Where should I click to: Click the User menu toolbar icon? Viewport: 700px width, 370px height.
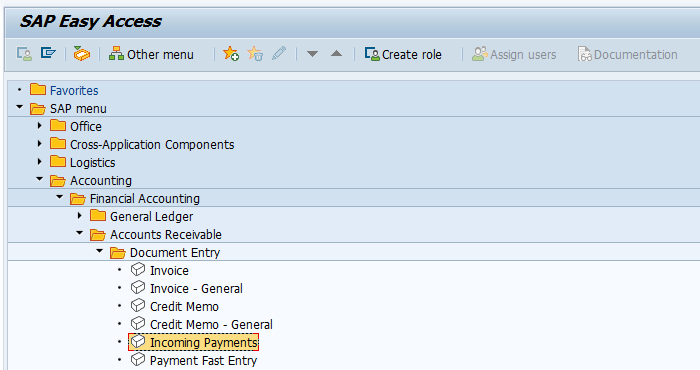point(24,54)
